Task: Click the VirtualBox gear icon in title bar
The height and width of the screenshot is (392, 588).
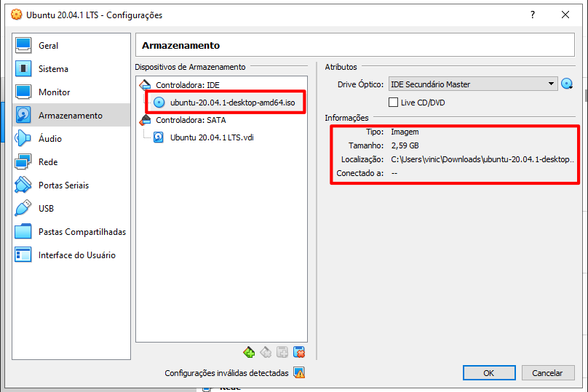Action: [x=17, y=15]
